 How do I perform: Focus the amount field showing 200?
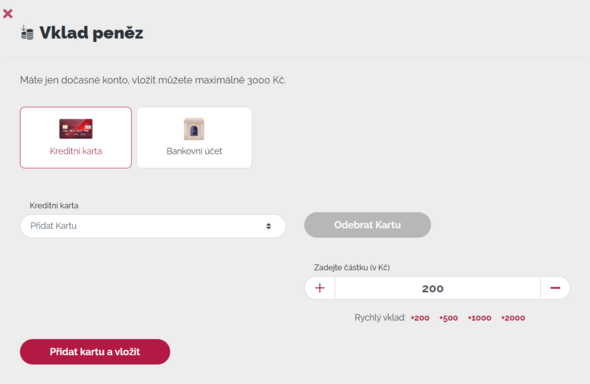(x=437, y=288)
